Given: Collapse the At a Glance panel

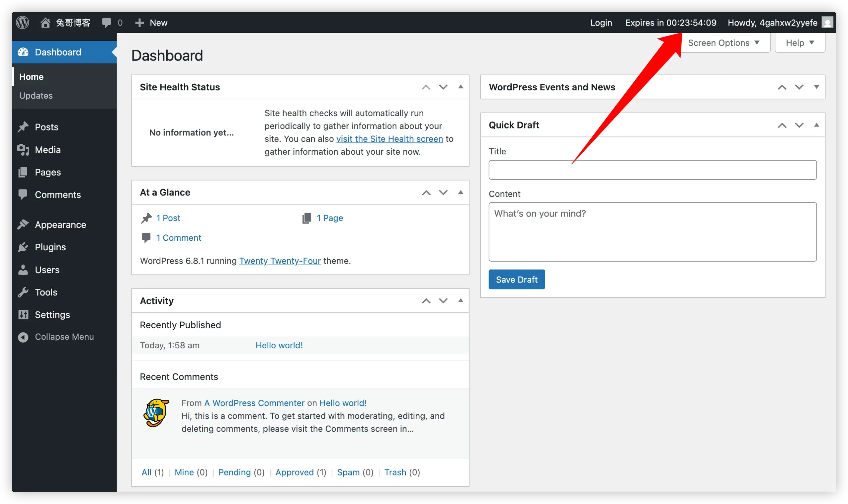Looking at the screenshot, I should 461,192.
